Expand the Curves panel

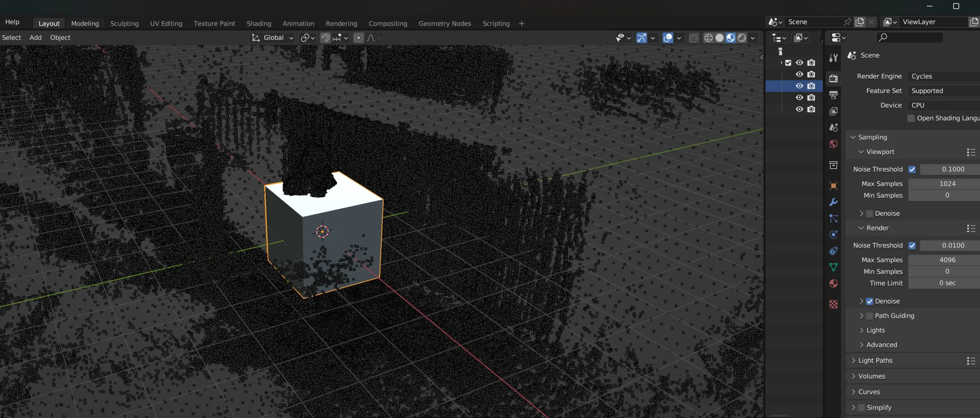click(869, 392)
